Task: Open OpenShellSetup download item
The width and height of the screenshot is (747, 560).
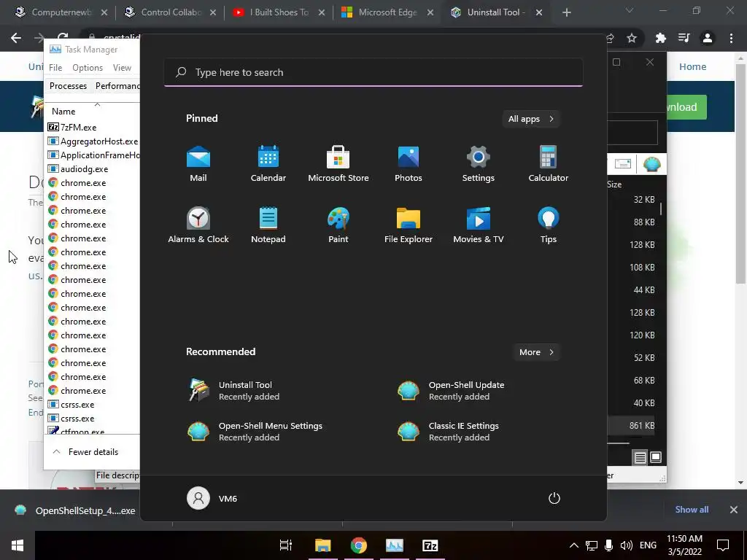Action: pyautogui.click(x=76, y=510)
